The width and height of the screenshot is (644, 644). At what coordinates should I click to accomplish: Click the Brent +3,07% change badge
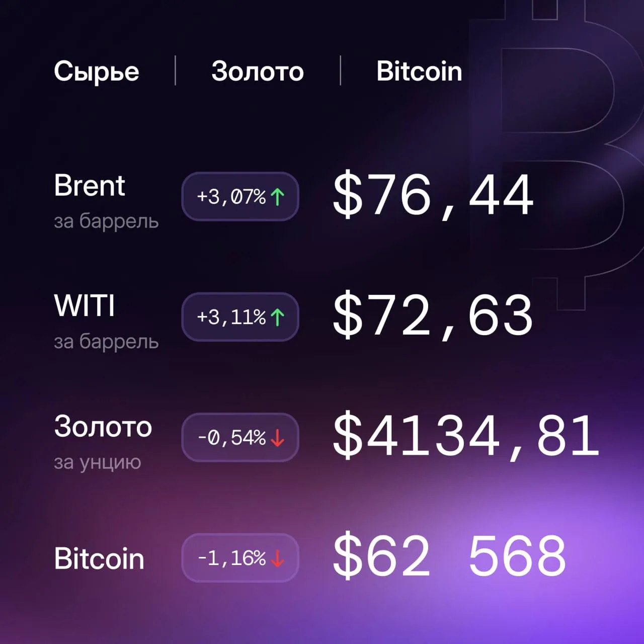point(240,197)
